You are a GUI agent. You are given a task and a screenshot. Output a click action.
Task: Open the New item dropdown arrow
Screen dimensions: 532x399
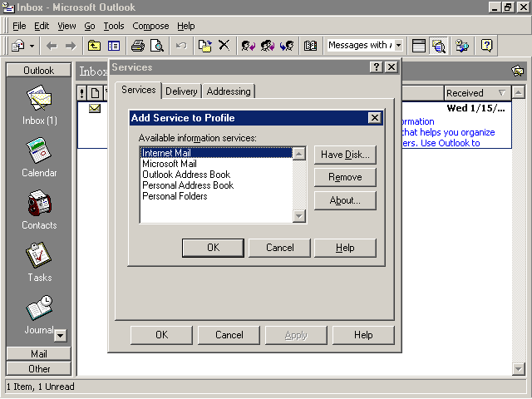point(32,46)
